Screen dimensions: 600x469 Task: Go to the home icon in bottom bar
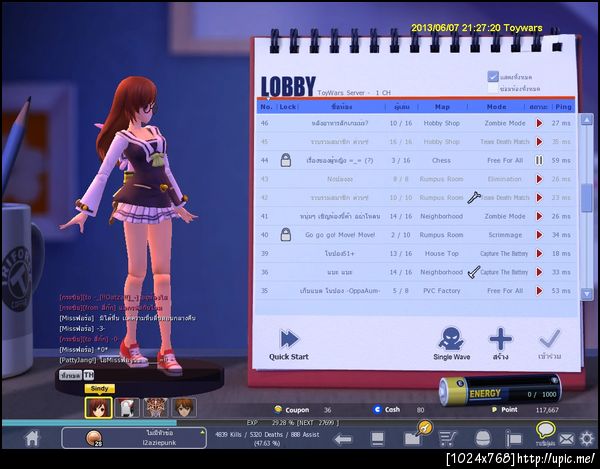point(32,438)
